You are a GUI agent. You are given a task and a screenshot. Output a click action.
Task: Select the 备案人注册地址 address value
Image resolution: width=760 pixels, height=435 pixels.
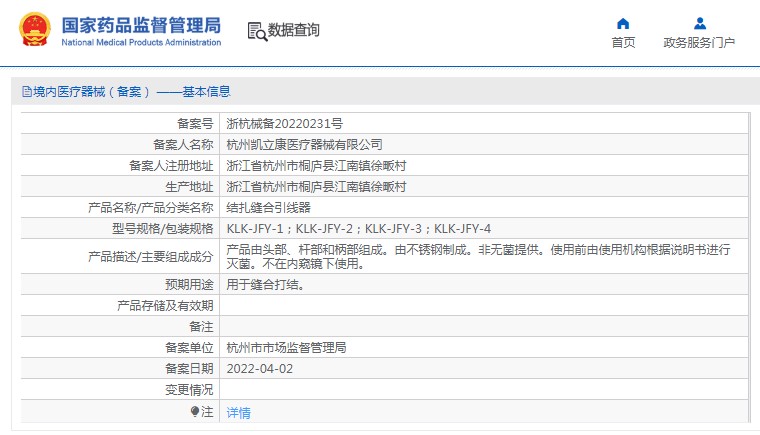pos(316,166)
